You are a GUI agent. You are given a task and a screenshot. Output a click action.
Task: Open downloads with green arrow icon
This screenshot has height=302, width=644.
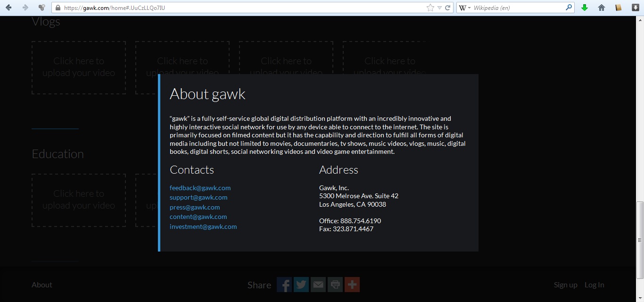click(585, 8)
